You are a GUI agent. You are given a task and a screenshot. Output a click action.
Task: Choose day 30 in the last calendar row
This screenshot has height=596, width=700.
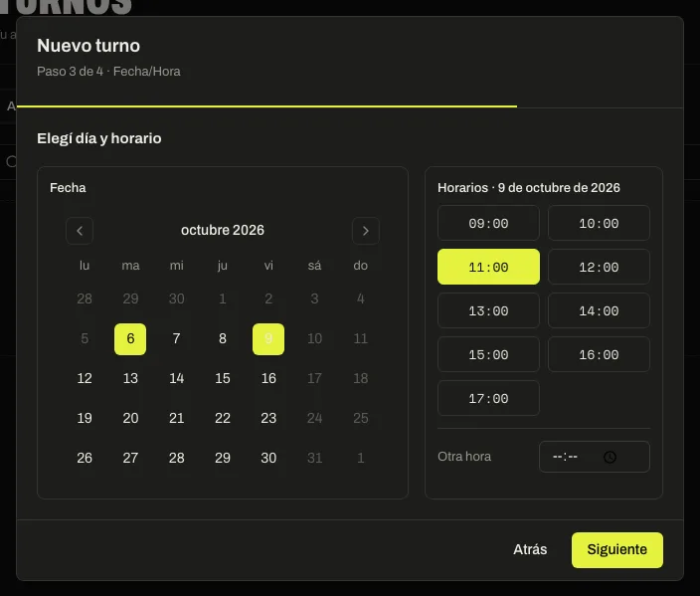pyautogui.click(x=268, y=458)
